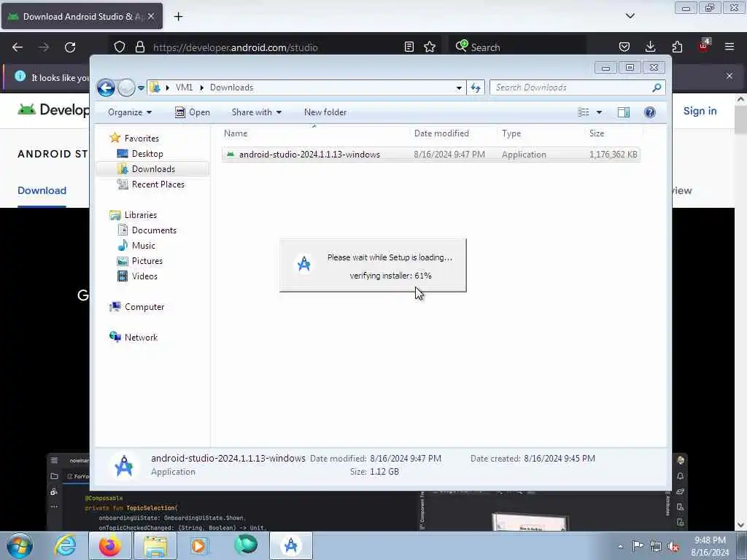Close the Download Android Studio tab
The width and height of the screenshot is (747, 560).
[x=150, y=16]
